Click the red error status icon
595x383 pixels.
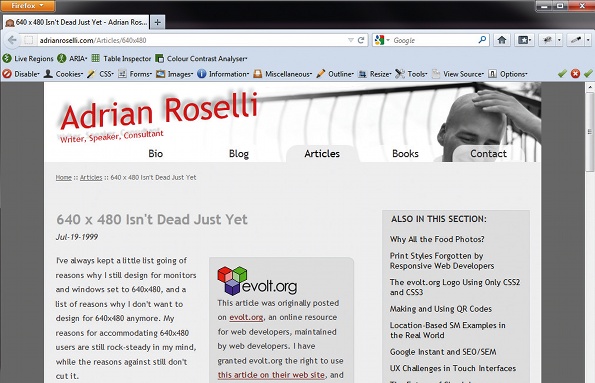[x=575, y=74]
